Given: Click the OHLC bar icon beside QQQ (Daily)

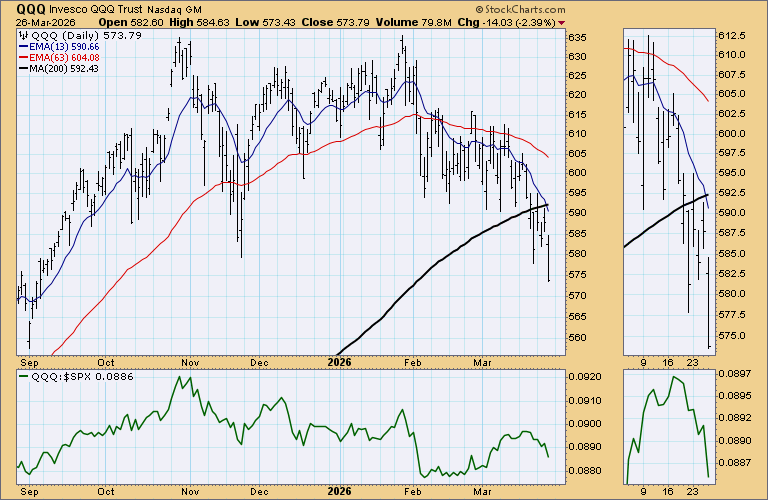Looking at the screenshot, I should [24, 35].
